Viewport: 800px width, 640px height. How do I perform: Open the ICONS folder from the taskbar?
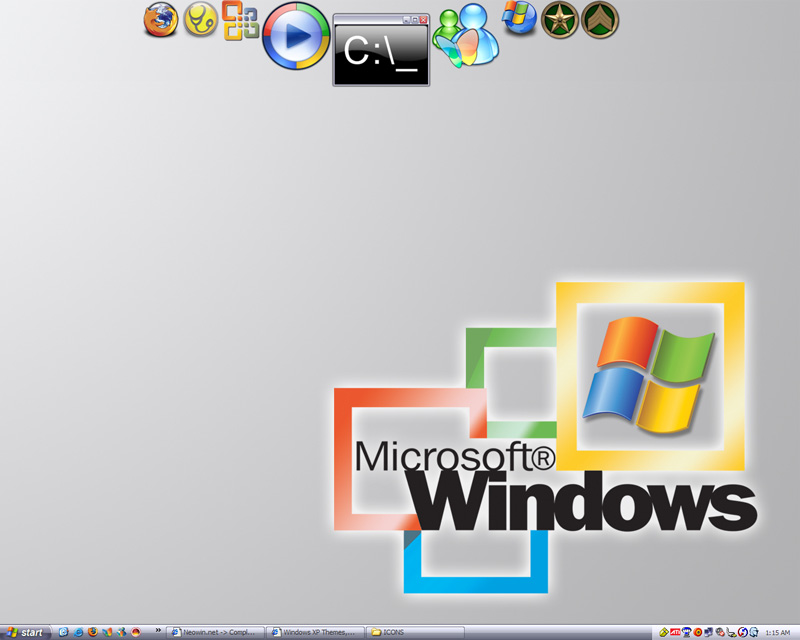[x=392, y=631]
